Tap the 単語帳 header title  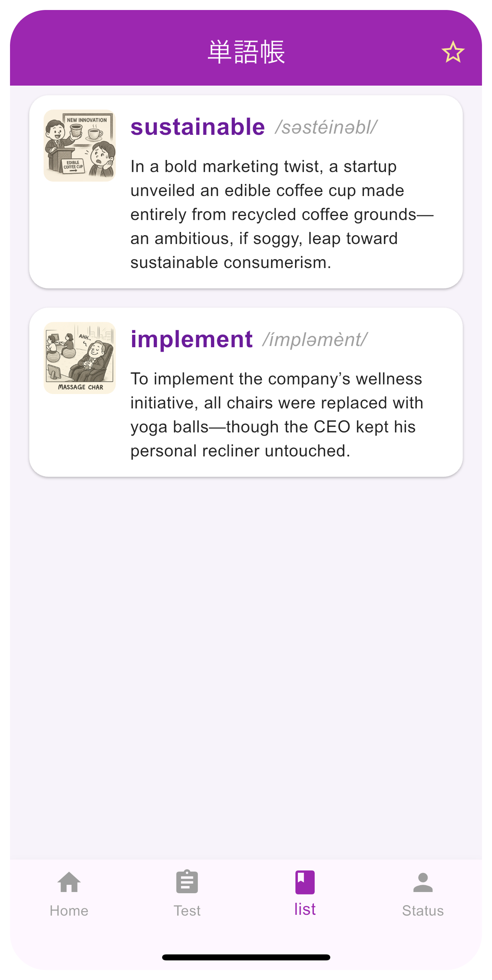(246, 52)
